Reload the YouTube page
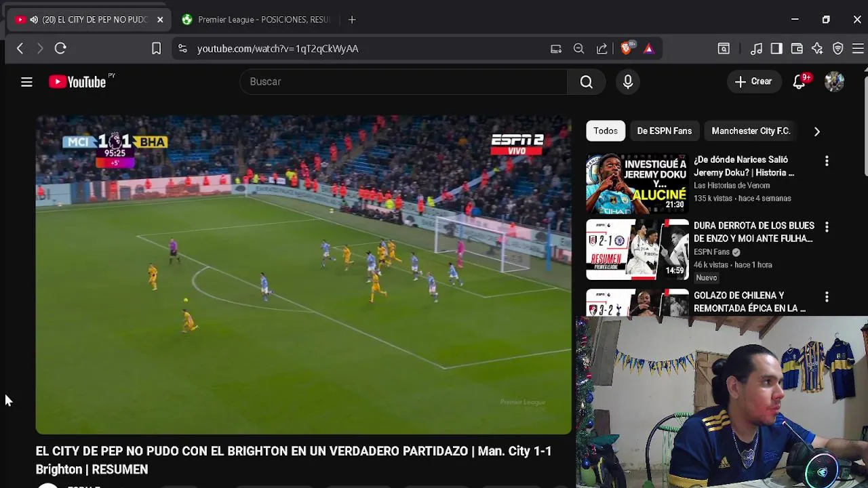 coord(60,48)
